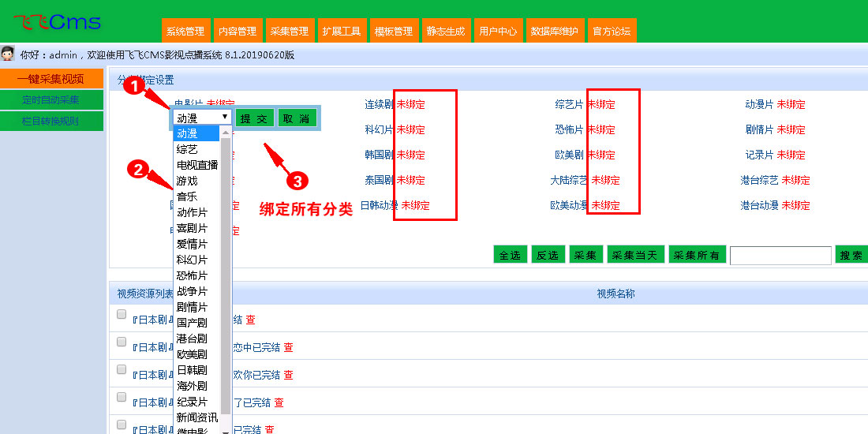Open 一键采集视频 in the left sidebar
This screenshot has height=434, width=868.
[52, 79]
